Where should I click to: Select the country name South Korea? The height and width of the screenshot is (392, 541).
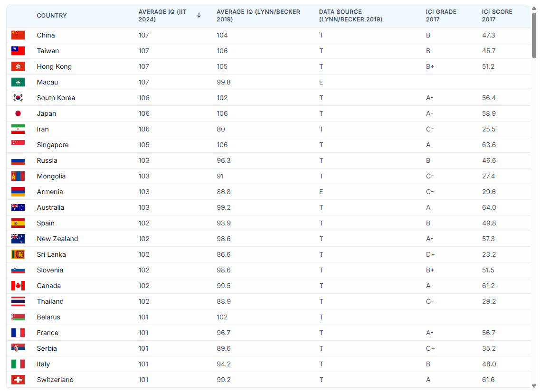pos(56,98)
